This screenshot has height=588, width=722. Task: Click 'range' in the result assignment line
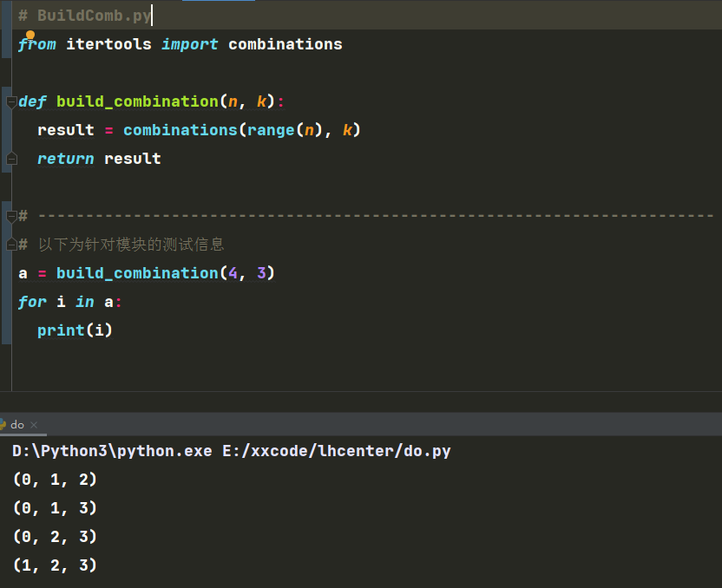(271, 130)
